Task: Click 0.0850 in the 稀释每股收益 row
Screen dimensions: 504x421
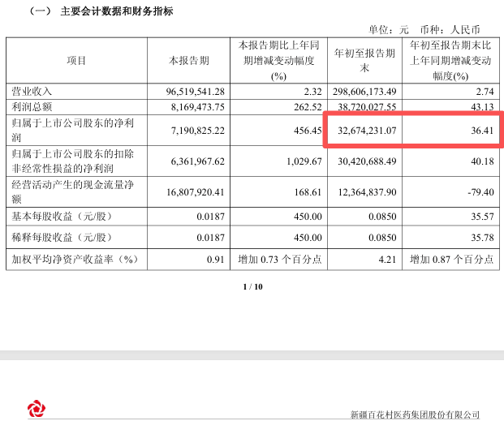Action: tap(382, 238)
